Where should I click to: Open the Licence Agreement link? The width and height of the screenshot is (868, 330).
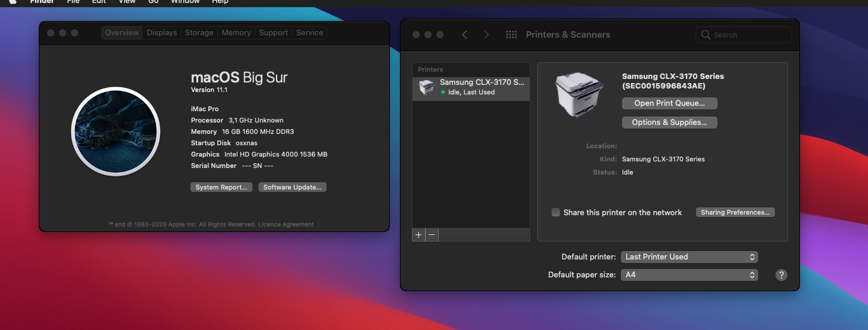(286, 225)
